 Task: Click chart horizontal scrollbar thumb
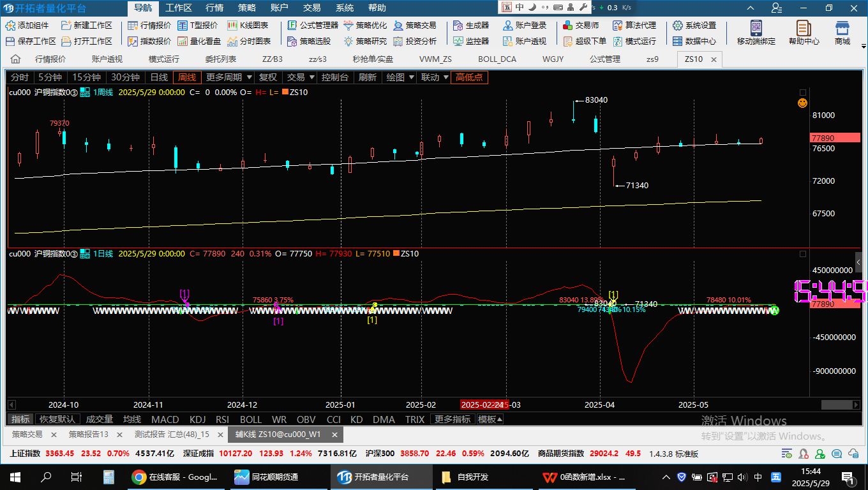[836, 405]
